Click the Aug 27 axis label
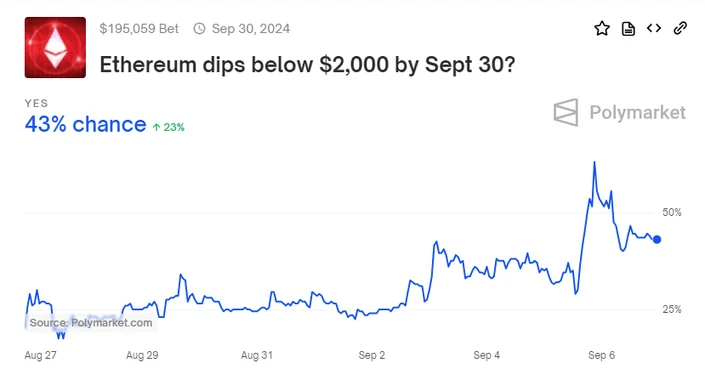705x374 pixels. click(40, 355)
